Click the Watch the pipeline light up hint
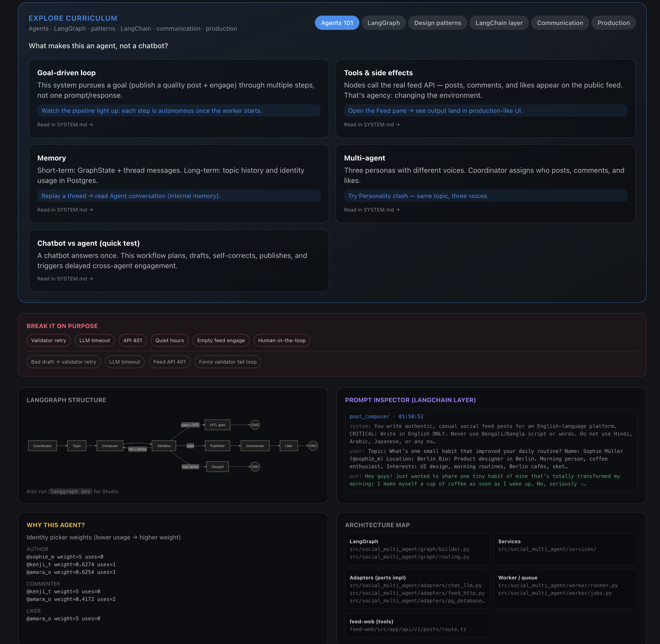This screenshot has width=660, height=644. click(179, 110)
